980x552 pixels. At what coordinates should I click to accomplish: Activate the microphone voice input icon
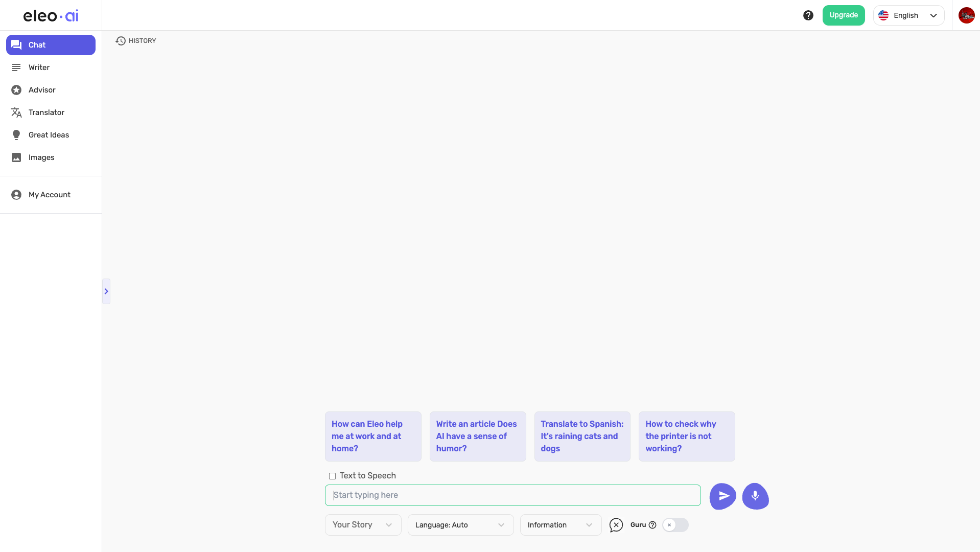coord(755,496)
